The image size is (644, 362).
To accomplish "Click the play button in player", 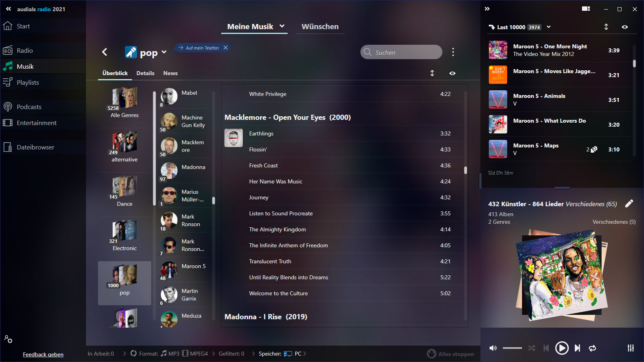I will [x=562, y=348].
